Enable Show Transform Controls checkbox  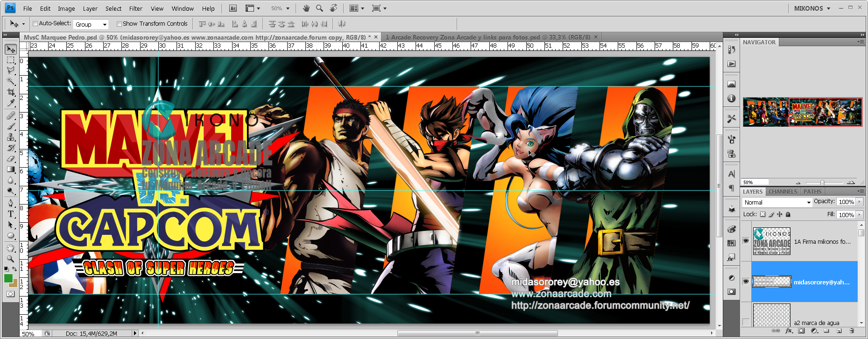pyautogui.click(x=119, y=24)
